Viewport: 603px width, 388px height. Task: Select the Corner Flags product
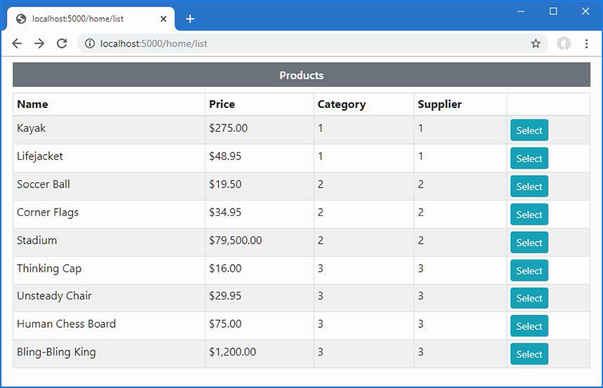tap(529, 215)
